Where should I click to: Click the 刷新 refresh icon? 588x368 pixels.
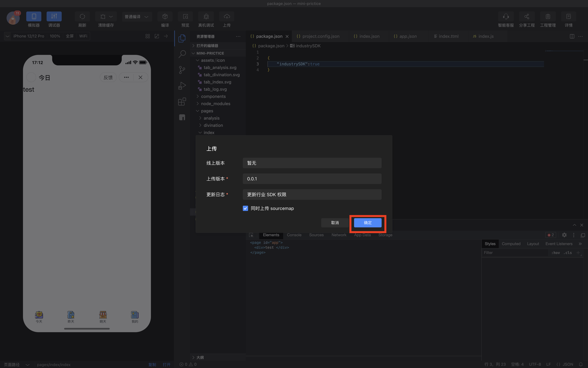(x=82, y=17)
